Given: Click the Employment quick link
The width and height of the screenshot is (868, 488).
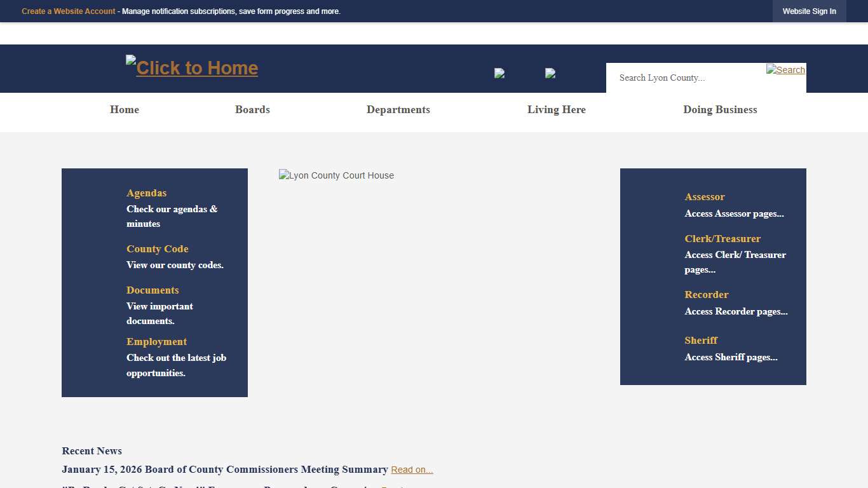Looking at the screenshot, I should pos(156,341).
